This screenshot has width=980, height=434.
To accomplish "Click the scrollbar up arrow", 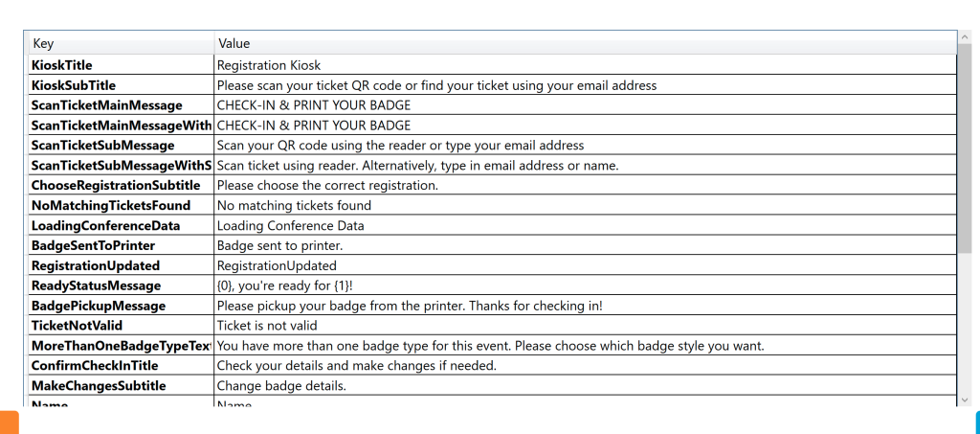I will click(x=965, y=37).
